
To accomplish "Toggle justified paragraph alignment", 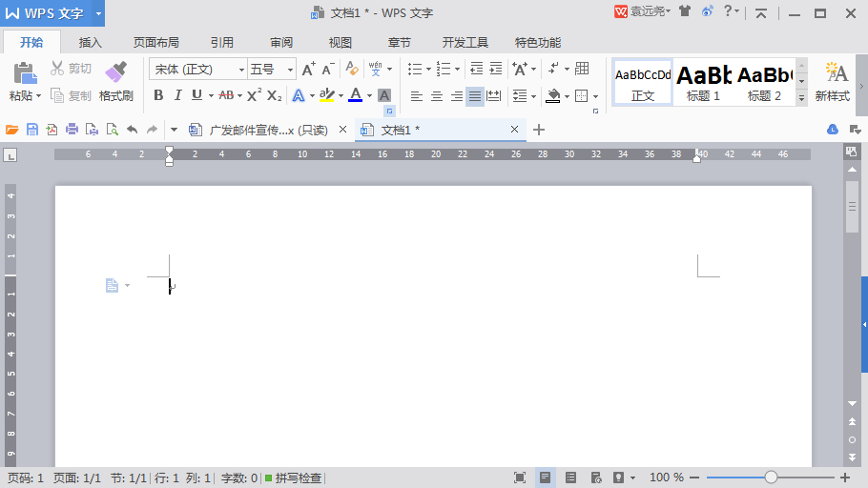I will pos(474,96).
